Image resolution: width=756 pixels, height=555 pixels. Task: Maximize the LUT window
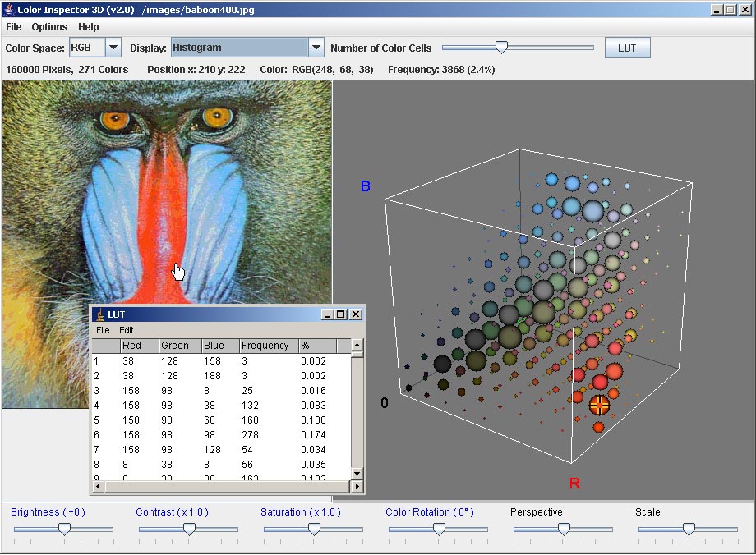342,314
